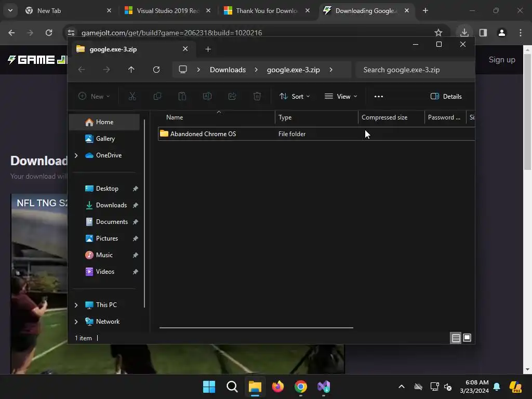Go up one folder level in Explorer
532x399 pixels.
(131, 70)
